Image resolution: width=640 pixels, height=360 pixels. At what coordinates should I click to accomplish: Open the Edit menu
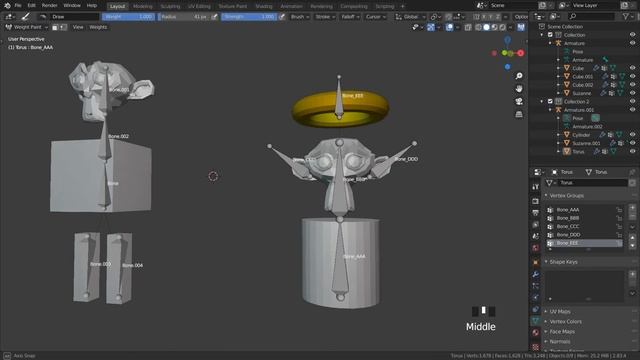tap(31, 6)
